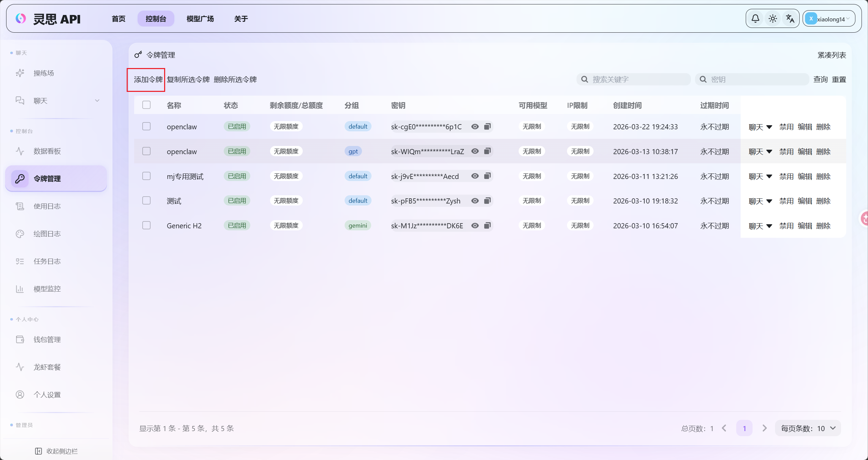Copy the sk-pFB5 key with copy icon
The height and width of the screenshot is (460, 868).
click(x=487, y=201)
